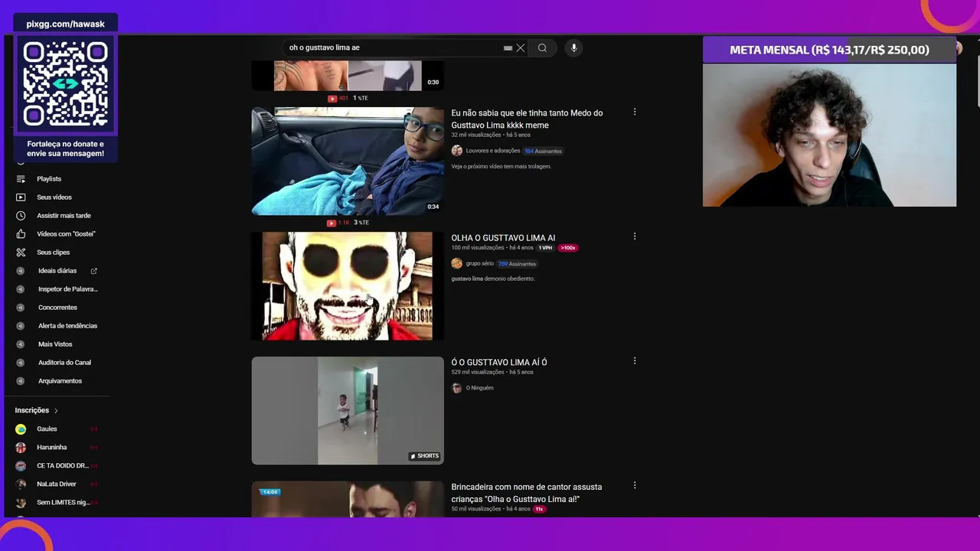The image size is (980, 551).
Task: Expand the Inscrições section chevron
Action: (x=56, y=411)
